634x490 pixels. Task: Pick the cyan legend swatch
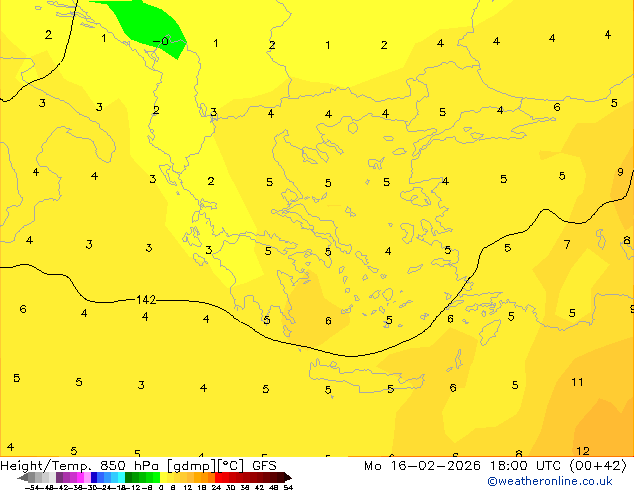pyautogui.click(x=121, y=477)
